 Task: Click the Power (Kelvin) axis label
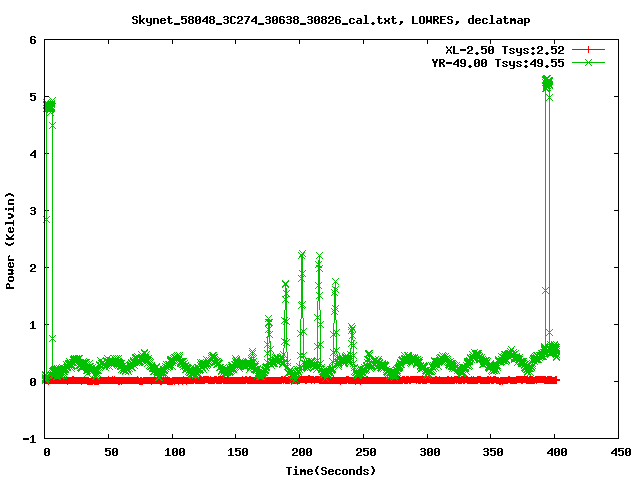(x=10, y=241)
